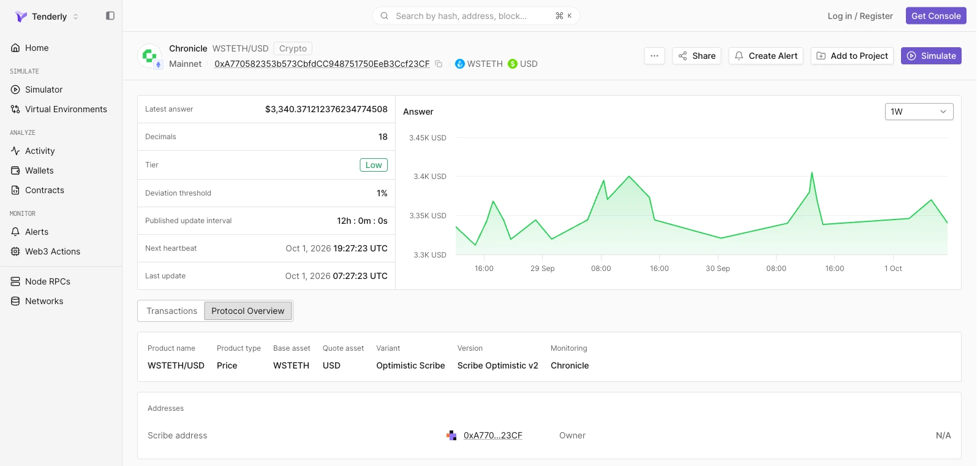Click the Low tier badge
980x466 pixels.
(374, 165)
